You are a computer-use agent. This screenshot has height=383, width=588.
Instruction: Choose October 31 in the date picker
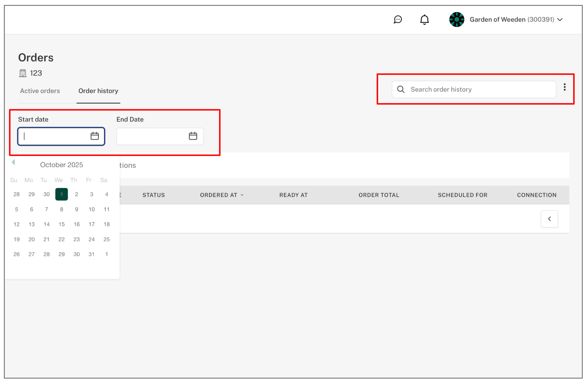(92, 254)
